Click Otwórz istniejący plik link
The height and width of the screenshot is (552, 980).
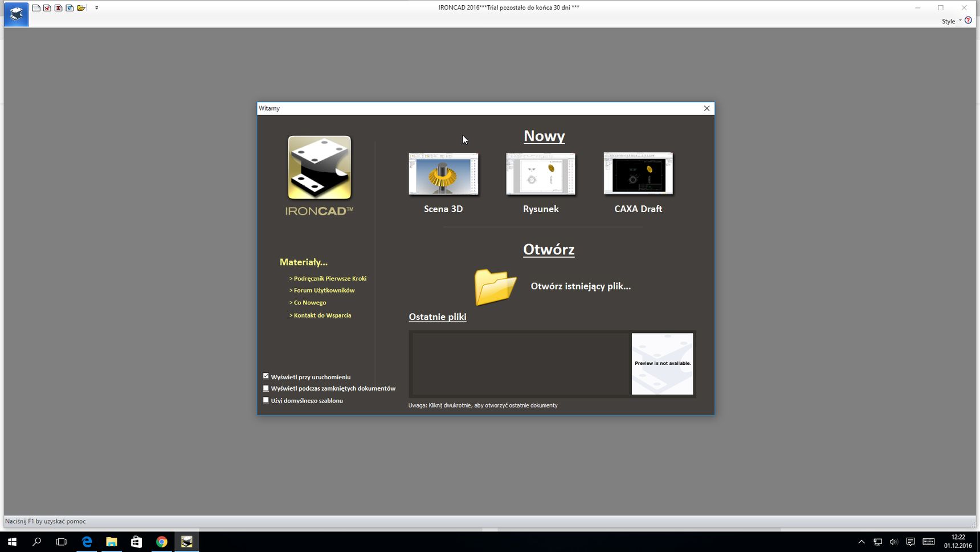[x=581, y=286]
